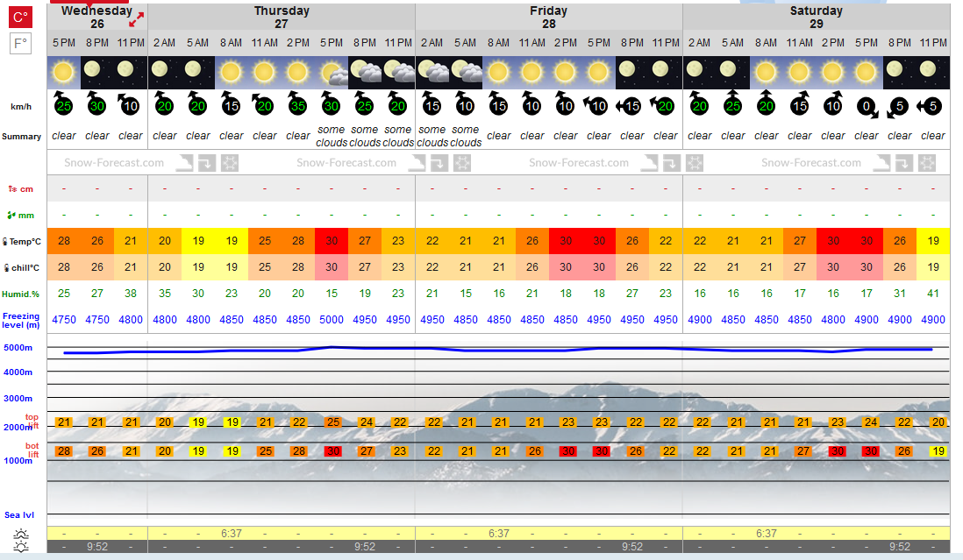
Task: Click the Friday 2 AM cloudy moon icon
Action: 432,73
